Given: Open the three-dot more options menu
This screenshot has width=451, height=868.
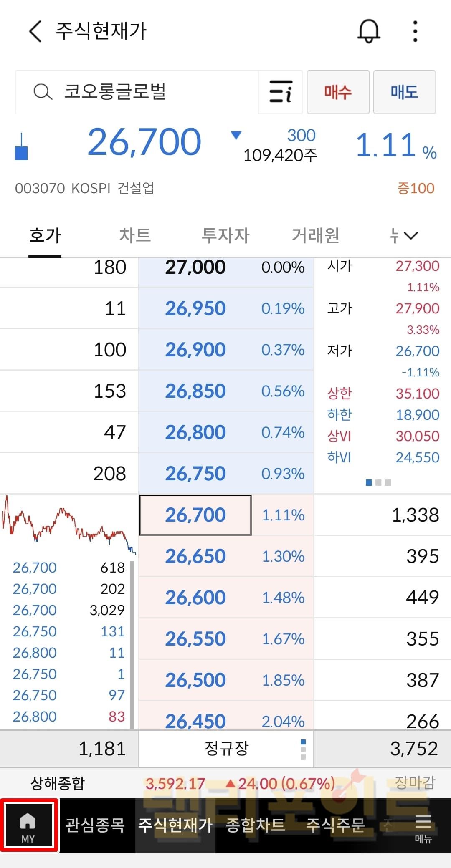Looking at the screenshot, I should pos(415,31).
